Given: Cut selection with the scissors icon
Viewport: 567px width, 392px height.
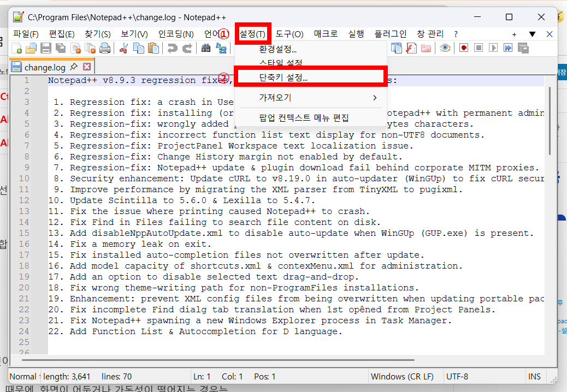Looking at the screenshot, I should (x=123, y=48).
